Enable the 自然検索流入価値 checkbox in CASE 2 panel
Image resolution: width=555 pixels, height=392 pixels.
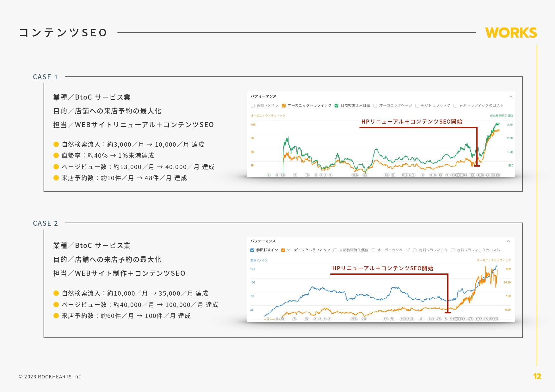[335, 250]
